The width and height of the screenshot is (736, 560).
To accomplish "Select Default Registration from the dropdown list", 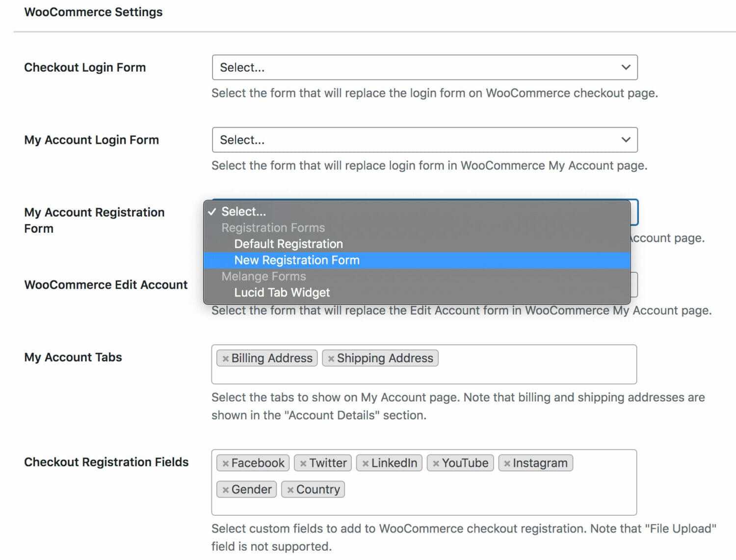I will click(417, 244).
